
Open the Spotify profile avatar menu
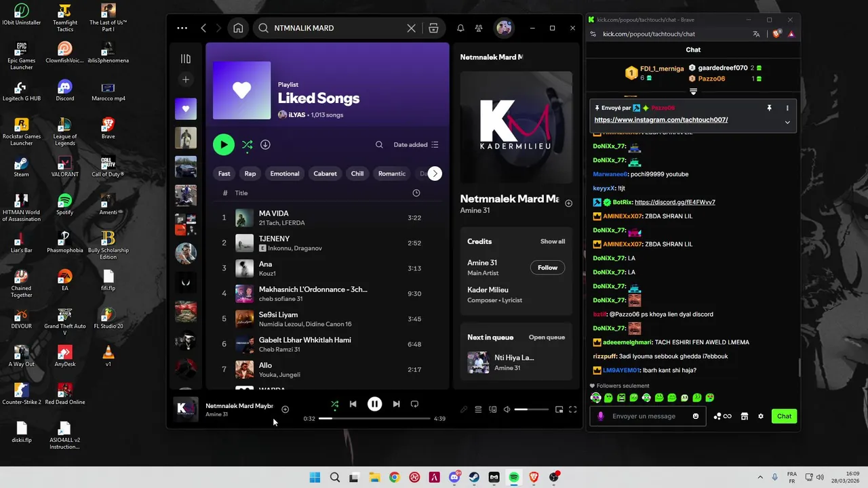[504, 28]
